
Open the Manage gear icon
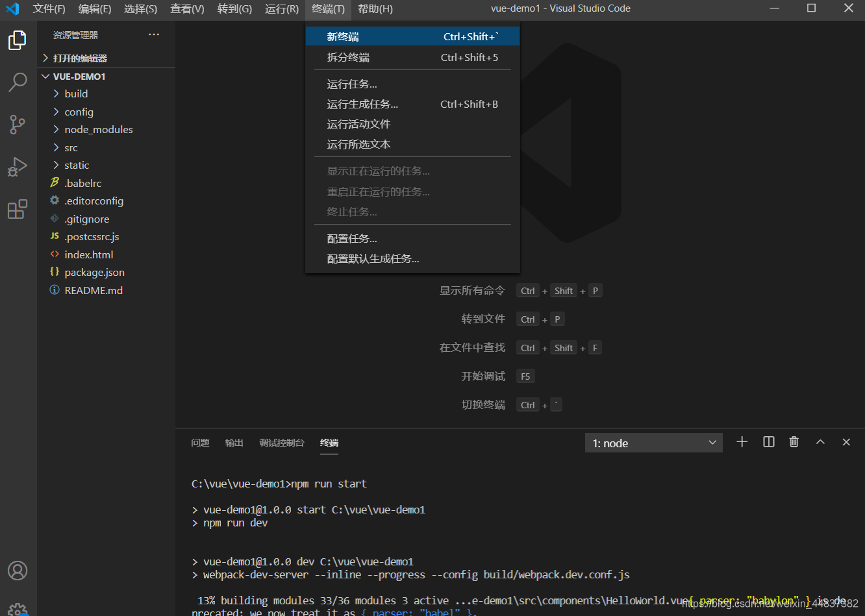pyautogui.click(x=18, y=609)
